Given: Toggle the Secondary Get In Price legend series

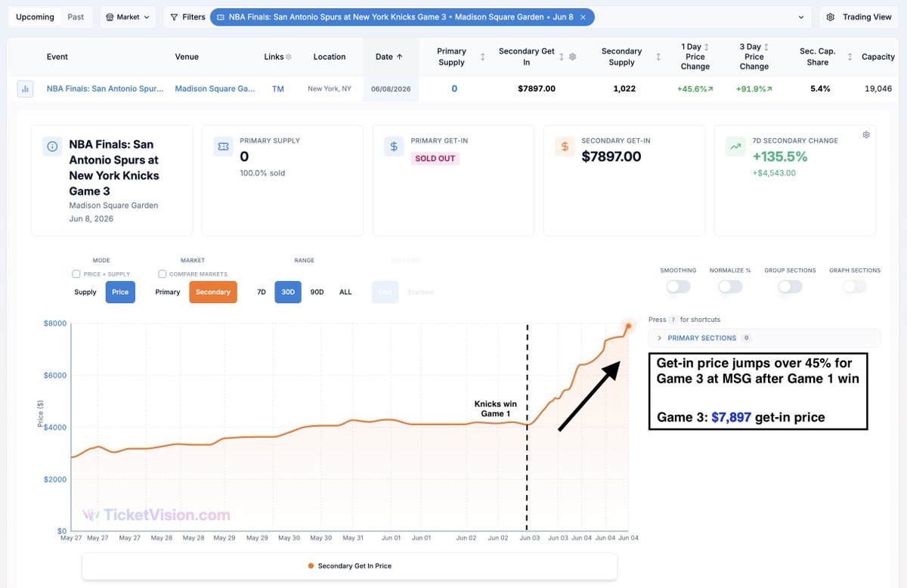Looking at the screenshot, I should 349,565.
